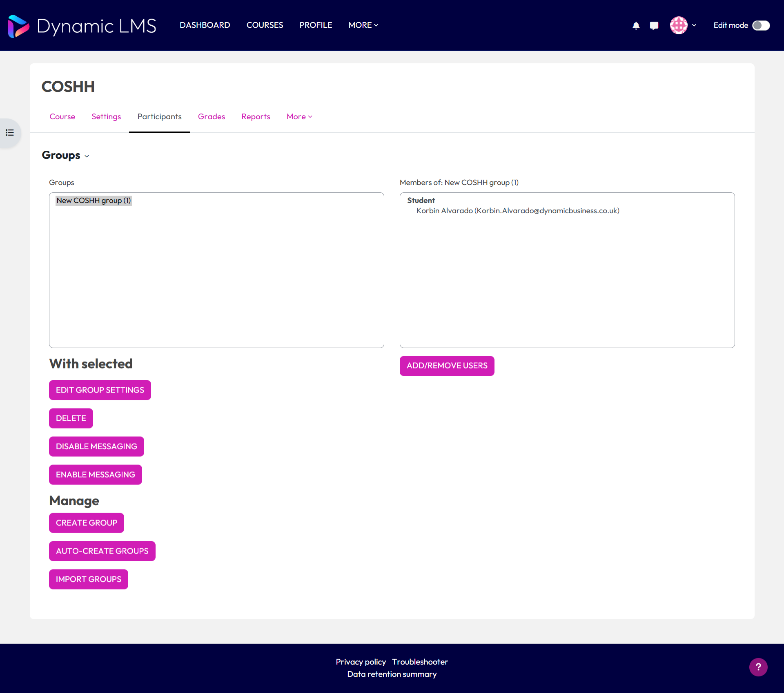The image size is (784, 694).
Task: Open the course index drawer icon
Action: point(10,133)
